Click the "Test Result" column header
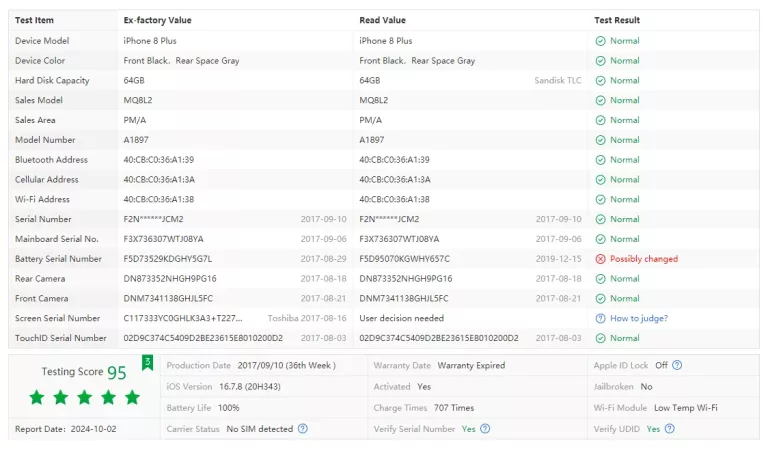The image size is (768, 449). pyautogui.click(x=616, y=20)
